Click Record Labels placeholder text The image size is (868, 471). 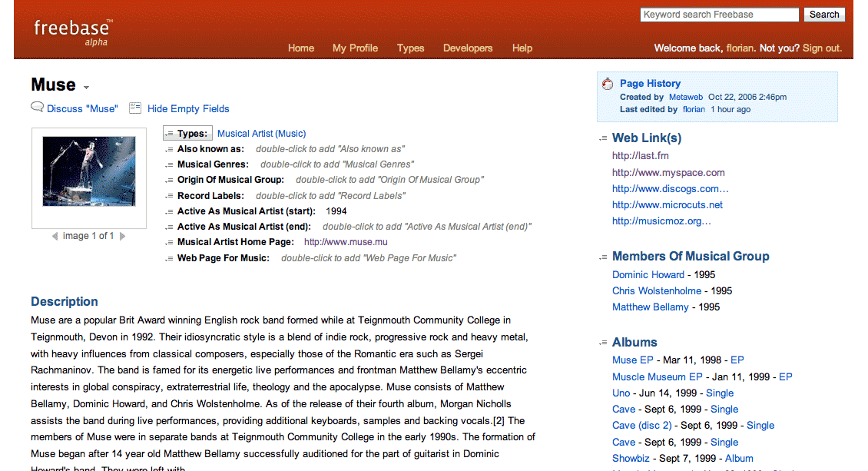pyautogui.click(x=330, y=196)
